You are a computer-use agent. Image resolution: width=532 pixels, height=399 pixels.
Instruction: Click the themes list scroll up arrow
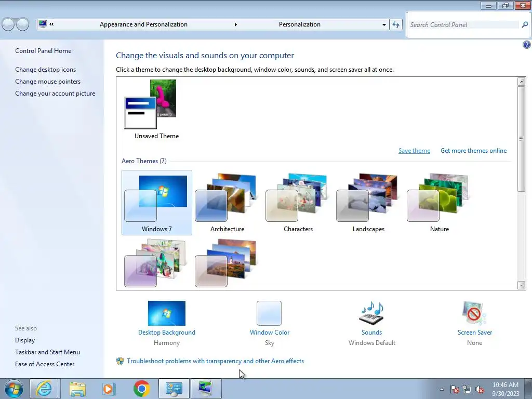pos(522,82)
